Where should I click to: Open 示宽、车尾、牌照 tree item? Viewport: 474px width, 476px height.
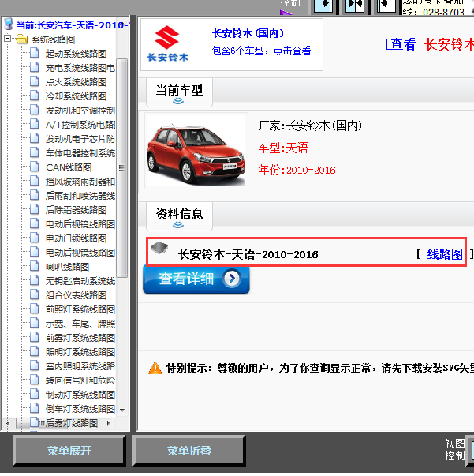(80, 324)
